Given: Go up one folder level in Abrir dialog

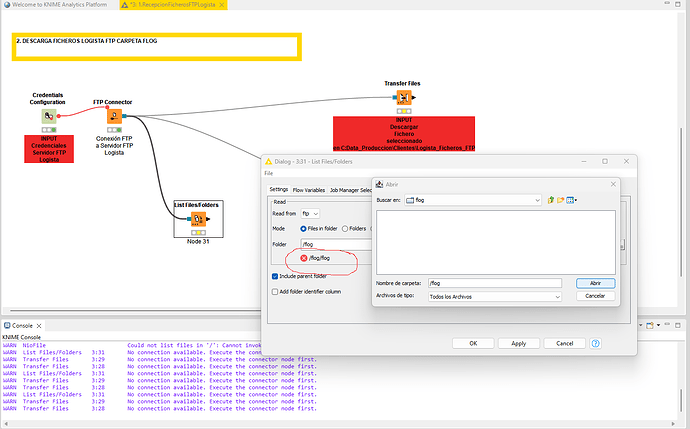Looking at the screenshot, I should pyautogui.click(x=551, y=200).
